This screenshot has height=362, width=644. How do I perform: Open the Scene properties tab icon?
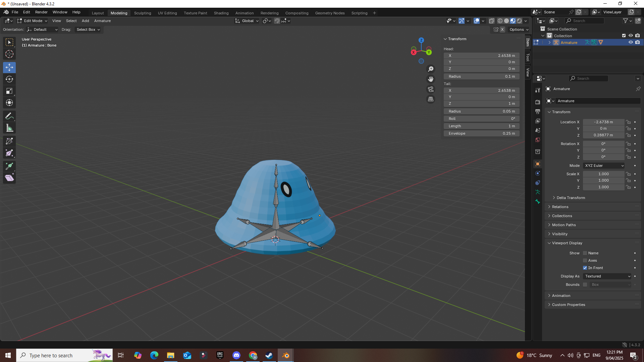click(538, 130)
